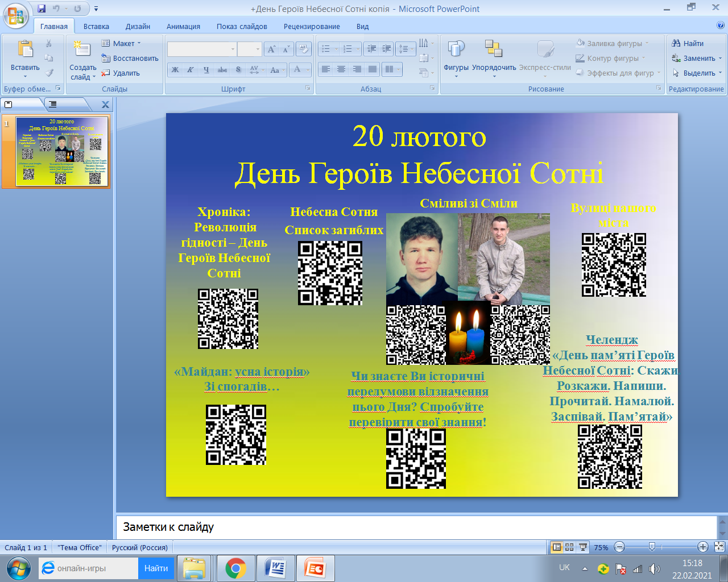This screenshot has height=582, width=728.
Task: Open Shapes (Фигуры) gallery
Action: point(456,57)
